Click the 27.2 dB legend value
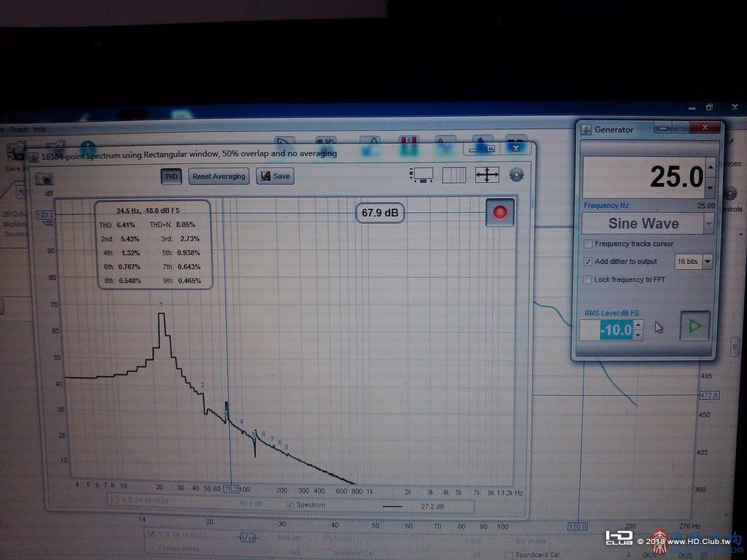 (x=433, y=506)
